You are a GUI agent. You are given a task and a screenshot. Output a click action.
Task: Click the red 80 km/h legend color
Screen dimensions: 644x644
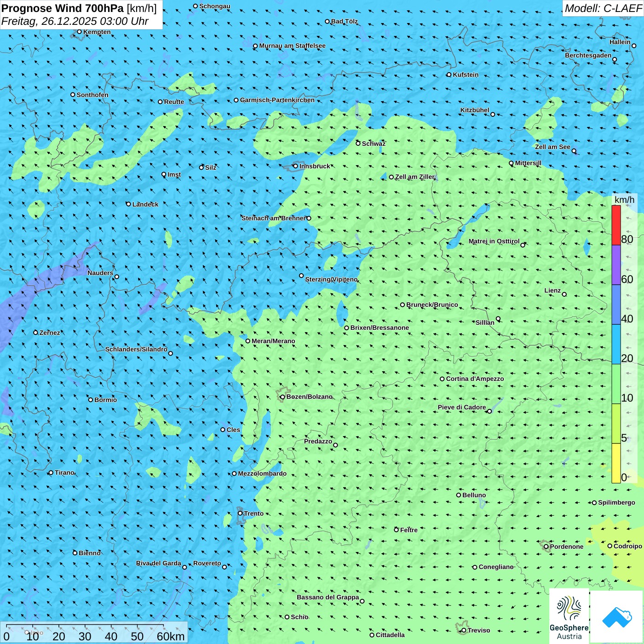(616, 225)
